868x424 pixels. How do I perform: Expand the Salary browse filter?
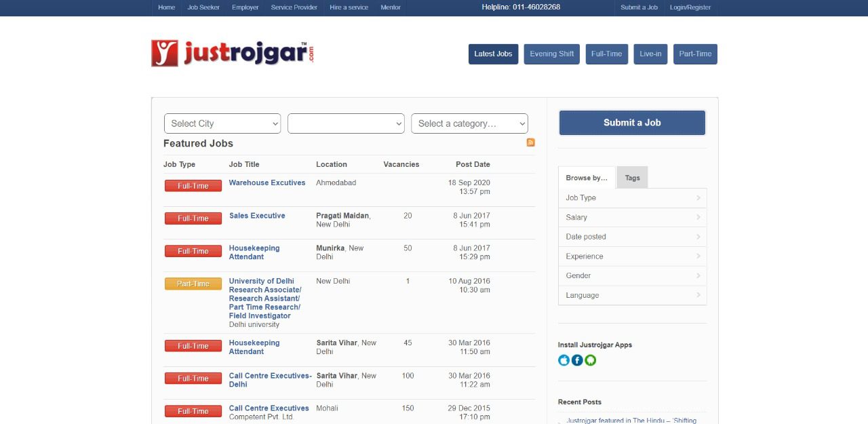coord(632,217)
